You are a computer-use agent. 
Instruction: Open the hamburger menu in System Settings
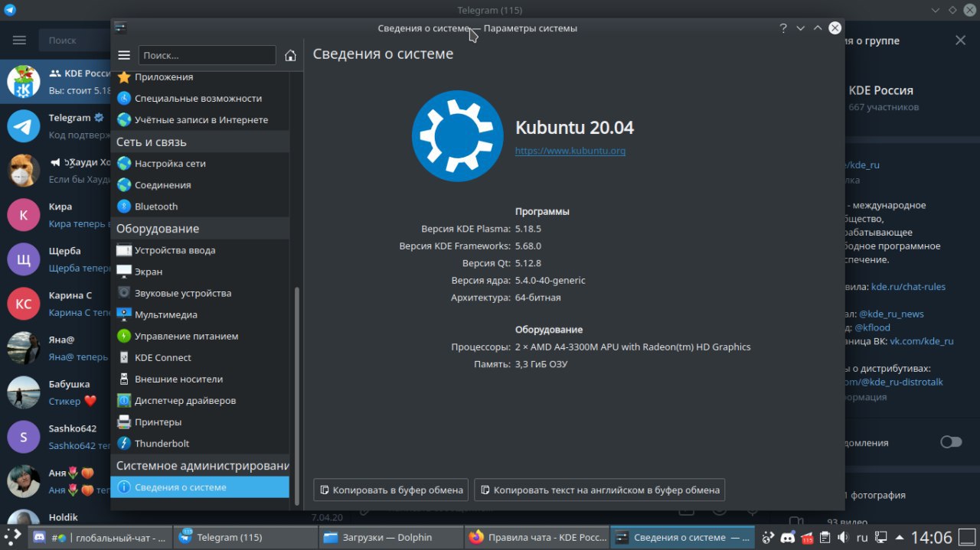(124, 55)
